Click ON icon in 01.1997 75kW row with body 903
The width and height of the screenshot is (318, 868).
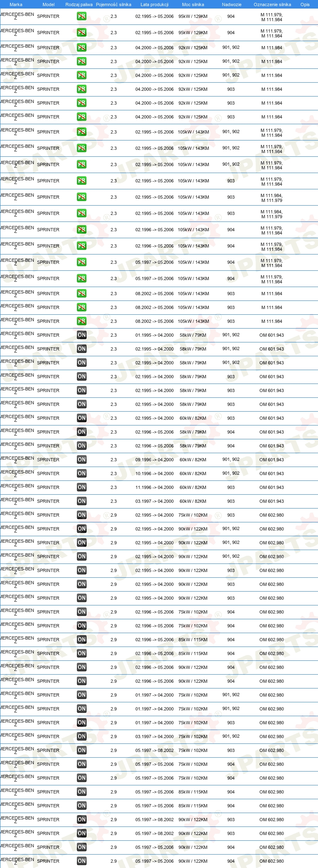click(82, 723)
